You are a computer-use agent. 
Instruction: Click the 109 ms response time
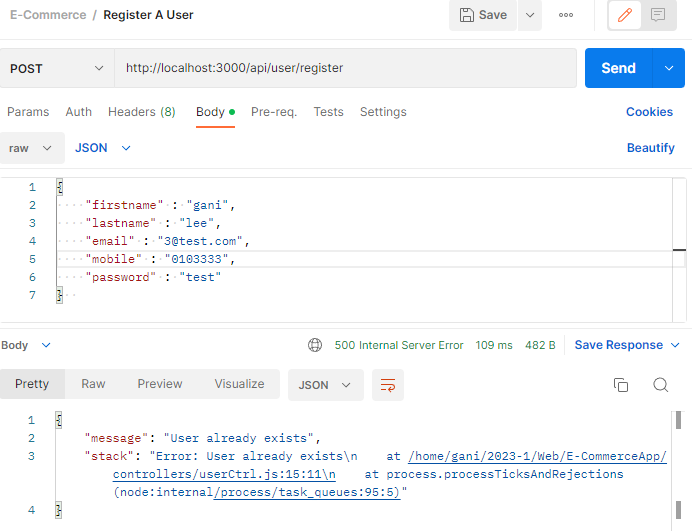coord(494,345)
